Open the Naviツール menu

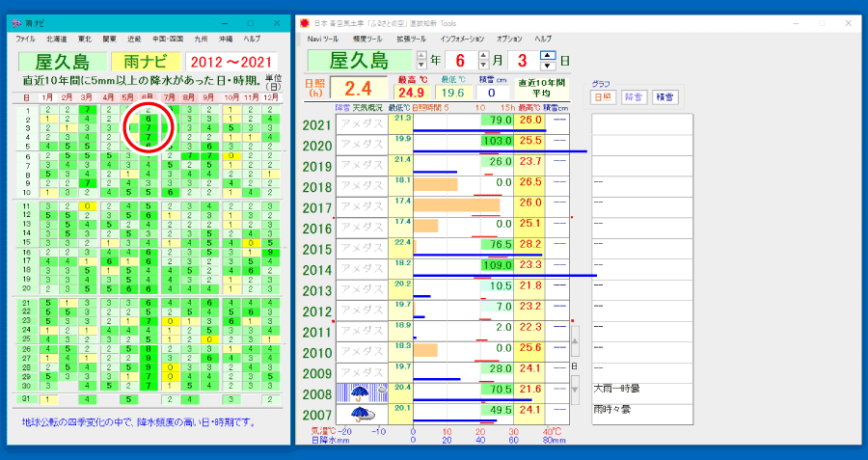pos(321,39)
